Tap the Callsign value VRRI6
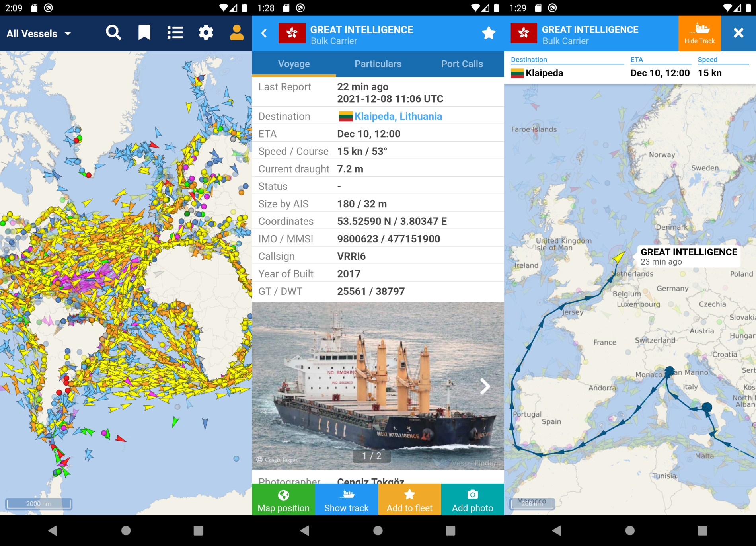Screen dimensions: 756x546 point(351,256)
